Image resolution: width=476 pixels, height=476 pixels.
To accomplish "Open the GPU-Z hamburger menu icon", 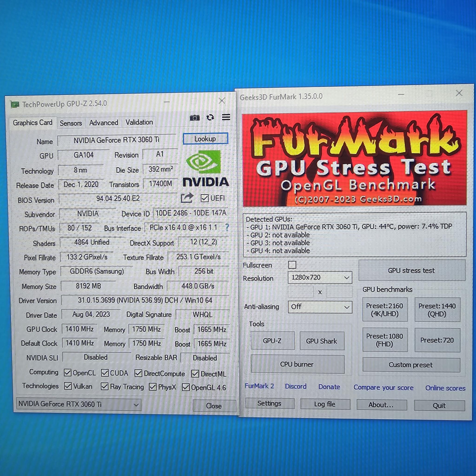I will [x=226, y=117].
